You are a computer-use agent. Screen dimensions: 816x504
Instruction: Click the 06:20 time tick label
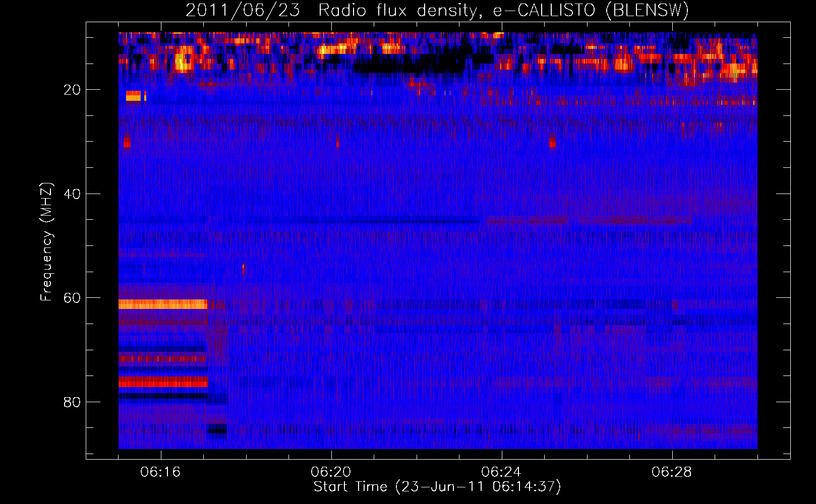coord(331,472)
